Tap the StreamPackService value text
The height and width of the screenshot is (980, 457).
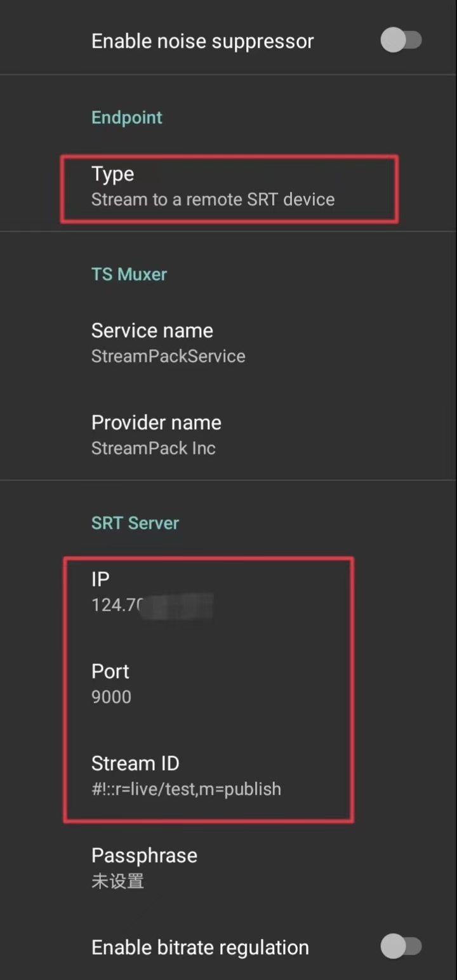(x=168, y=356)
